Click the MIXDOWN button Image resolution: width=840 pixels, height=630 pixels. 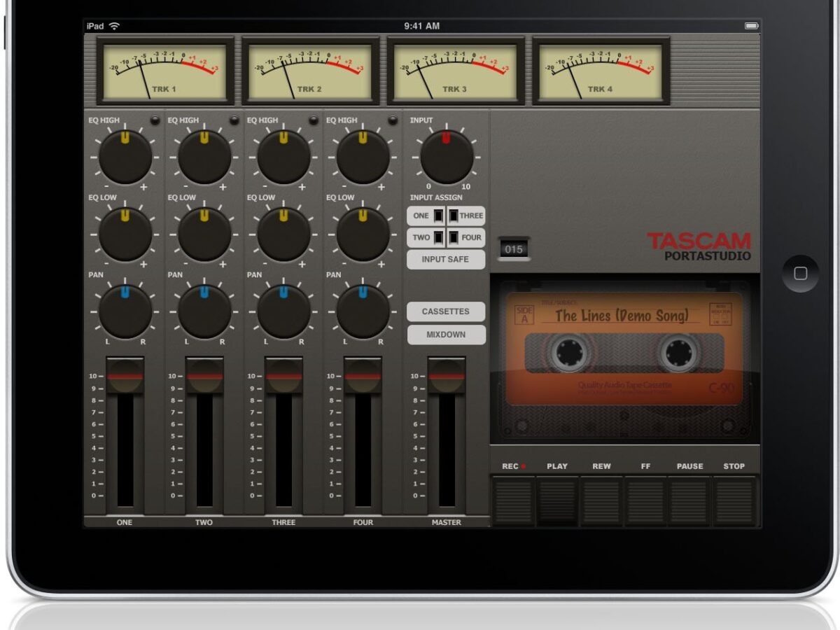[x=446, y=335]
